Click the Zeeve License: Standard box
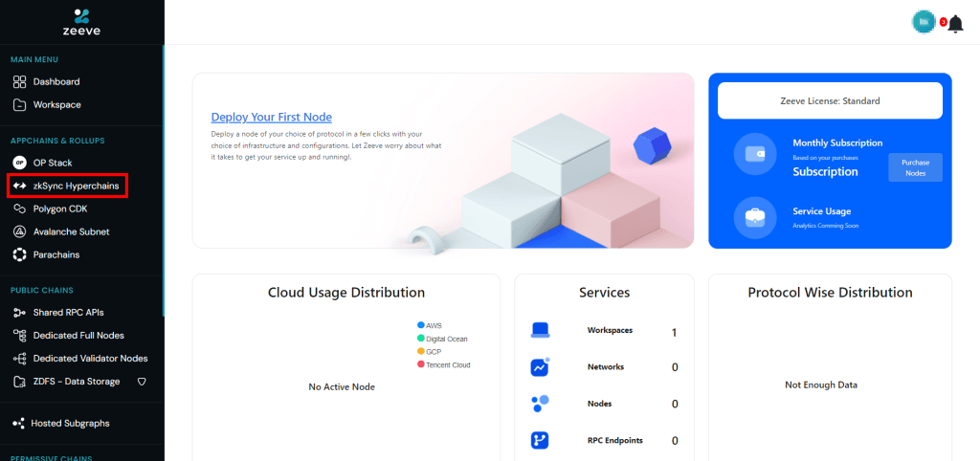 (830, 100)
